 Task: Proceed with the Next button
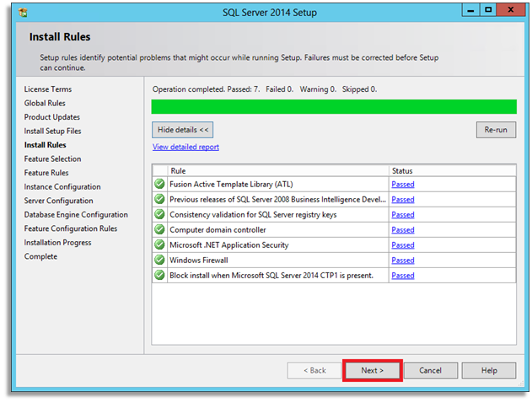pyautogui.click(x=372, y=370)
